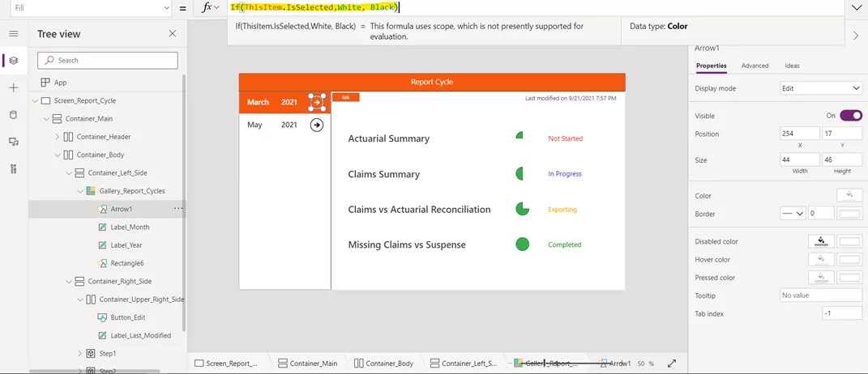
Task: Open the Media icon in sidebar
Action: click(x=14, y=142)
